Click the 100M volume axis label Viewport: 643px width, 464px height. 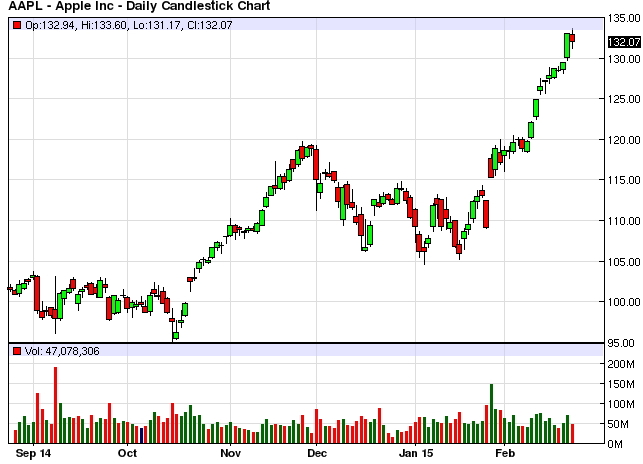tap(621, 404)
